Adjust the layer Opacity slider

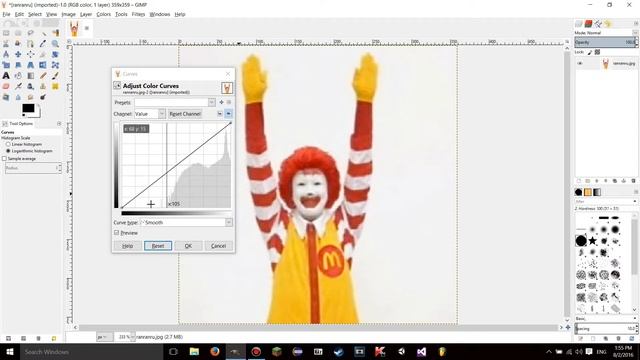[606, 42]
